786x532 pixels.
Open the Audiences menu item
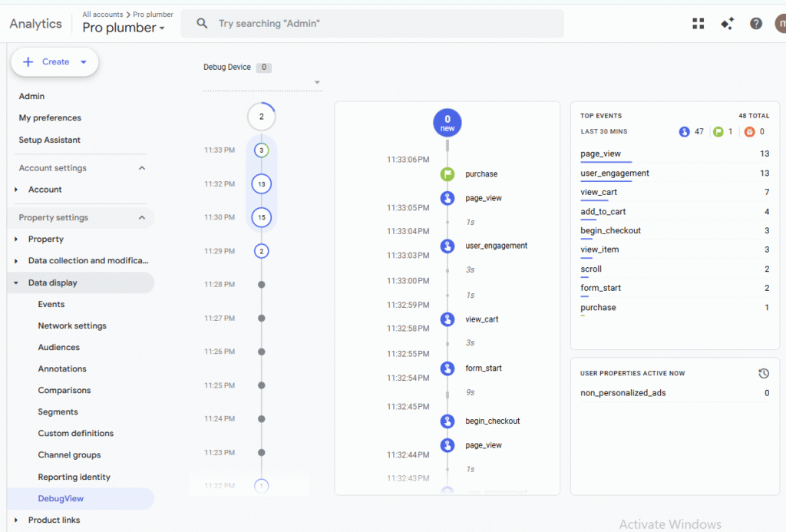[x=59, y=348]
